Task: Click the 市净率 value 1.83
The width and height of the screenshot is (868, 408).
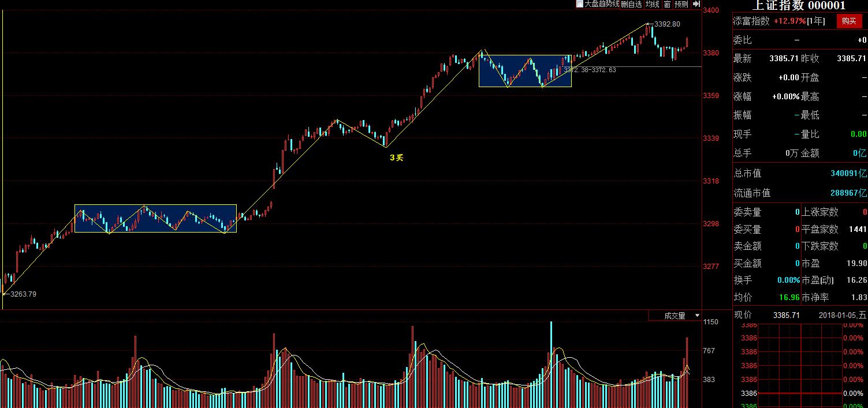Action: [x=859, y=297]
